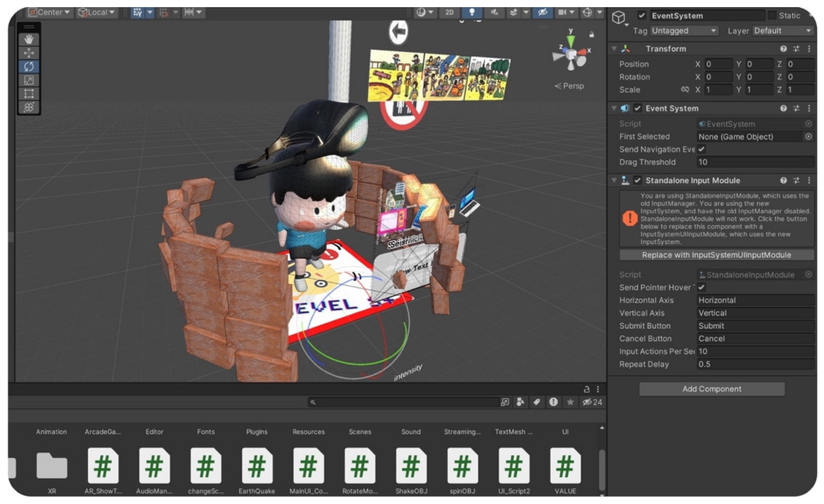Select the Move tool in scene toolbar
The image size is (824, 504).
(29, 53)
